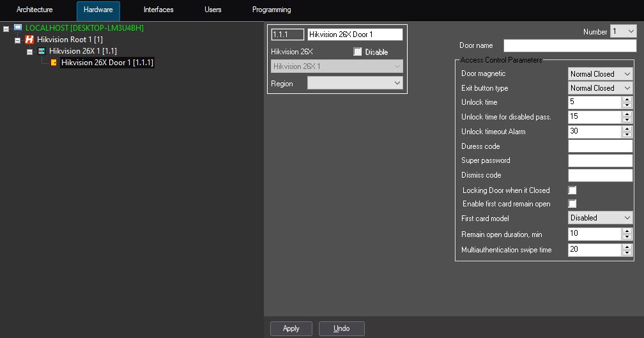Decrease Multiauthentication swipe time value
Viewport: 644px width, 338px height.
627,252
